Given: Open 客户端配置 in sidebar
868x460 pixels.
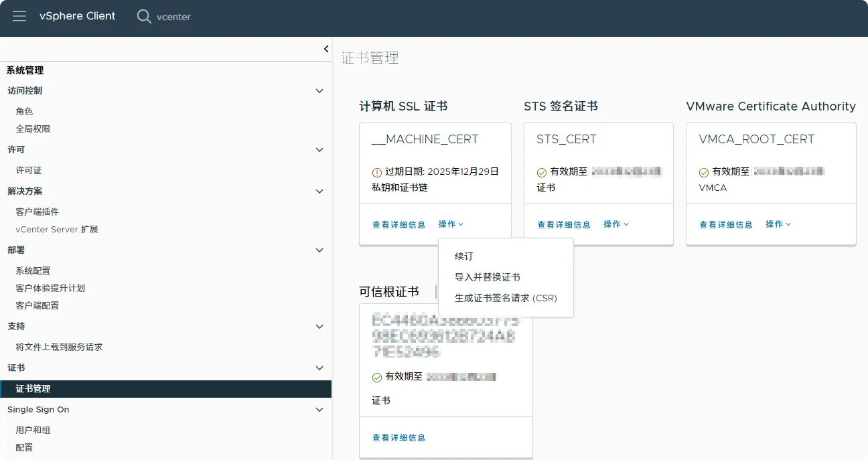Looking at the screenshot, I should (38, 306).
